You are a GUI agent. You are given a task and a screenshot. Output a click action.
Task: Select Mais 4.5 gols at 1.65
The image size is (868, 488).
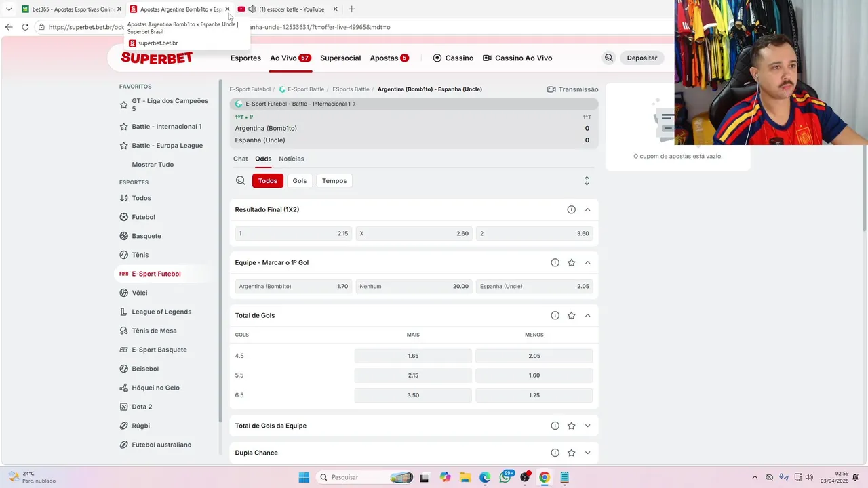[x=413, y=356]
